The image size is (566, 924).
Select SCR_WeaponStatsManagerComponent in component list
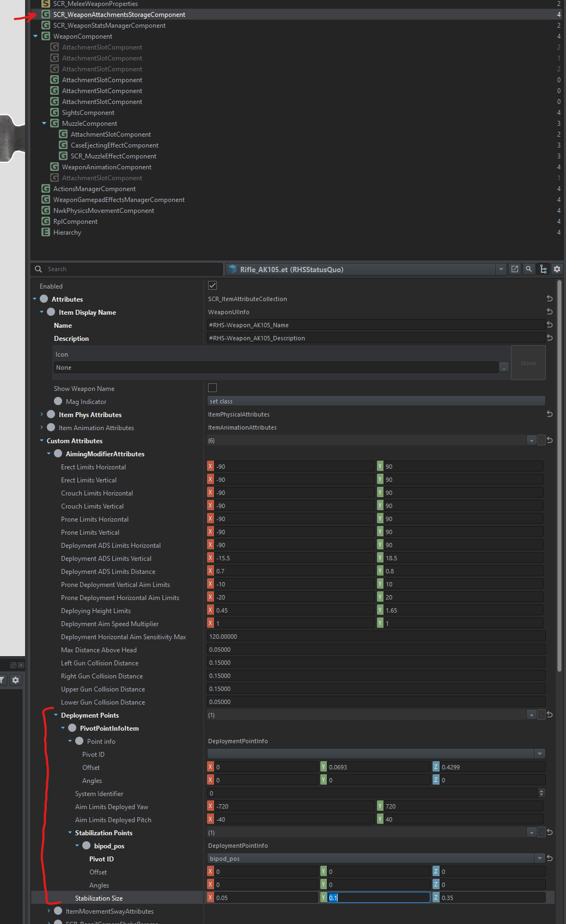109,26
